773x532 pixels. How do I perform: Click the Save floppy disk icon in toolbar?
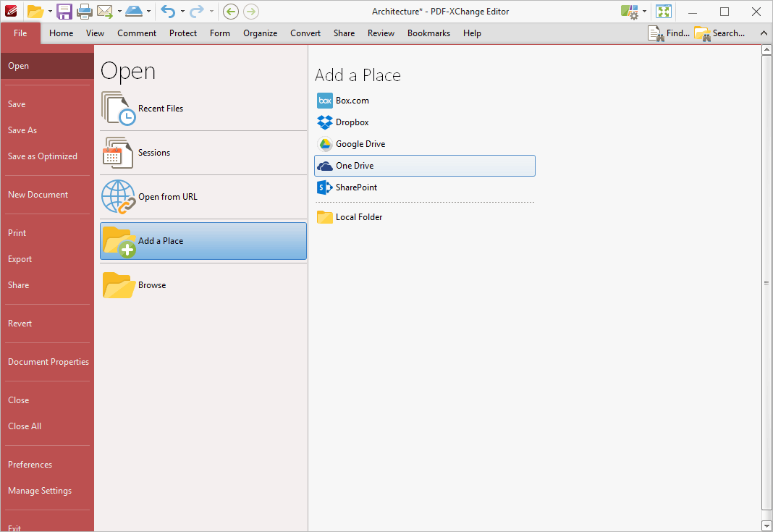pyautogui.click(x=64, y=12)
